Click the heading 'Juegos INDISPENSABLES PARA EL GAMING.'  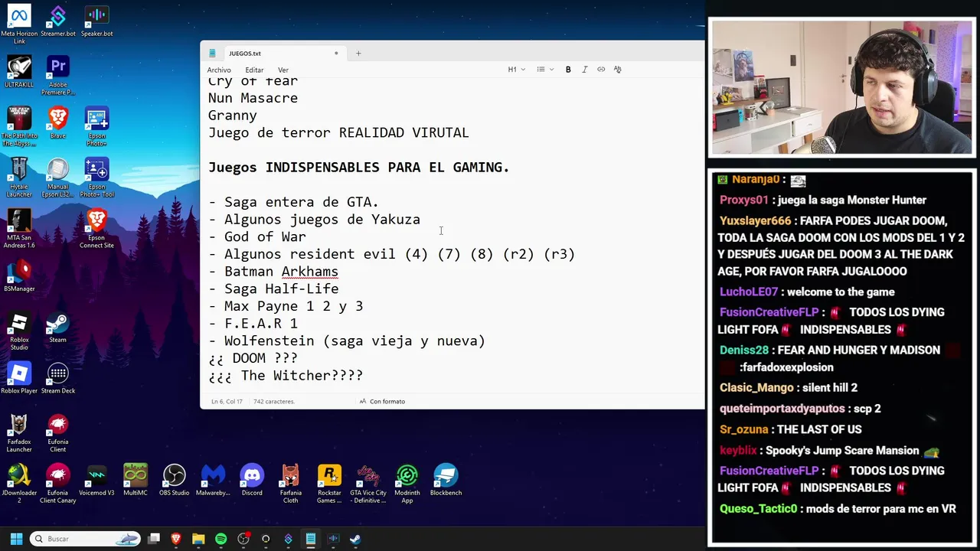pos(358,168)
